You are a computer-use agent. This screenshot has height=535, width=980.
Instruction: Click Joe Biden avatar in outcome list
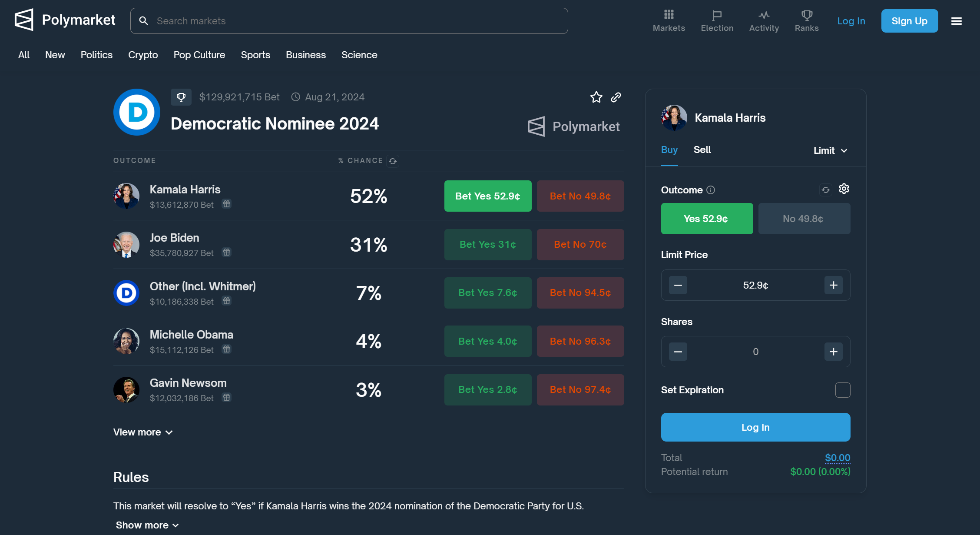126,245
